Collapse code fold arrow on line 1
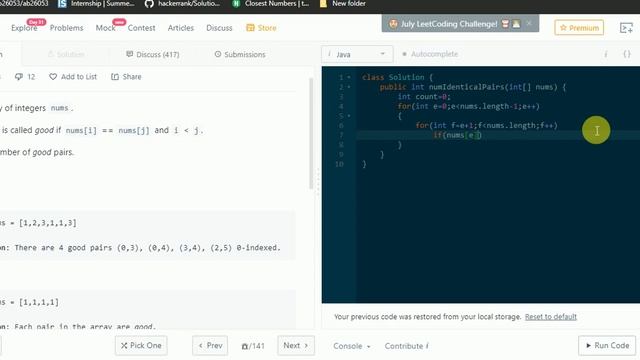Image resolution: width=640 pixels, height=360 pixels. (349, 77)
